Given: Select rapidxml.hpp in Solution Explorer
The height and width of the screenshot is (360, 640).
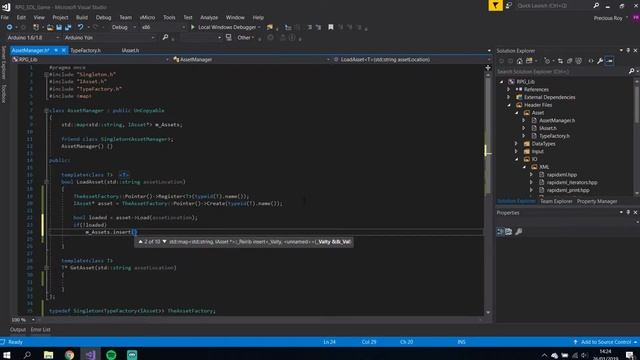Looking at the screenshot, I should coord(562,175).
